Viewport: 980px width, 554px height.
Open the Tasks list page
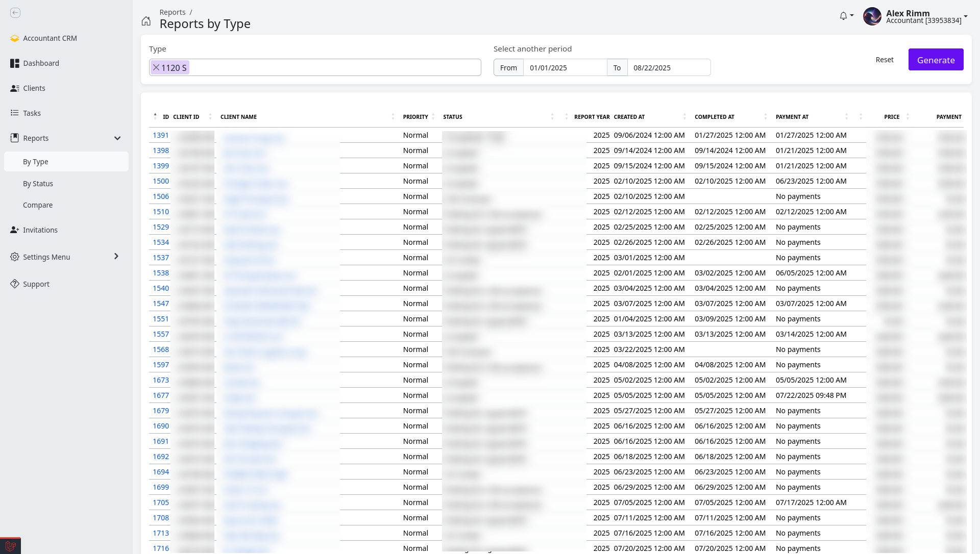pyautogui.click(x=32, y=113)
